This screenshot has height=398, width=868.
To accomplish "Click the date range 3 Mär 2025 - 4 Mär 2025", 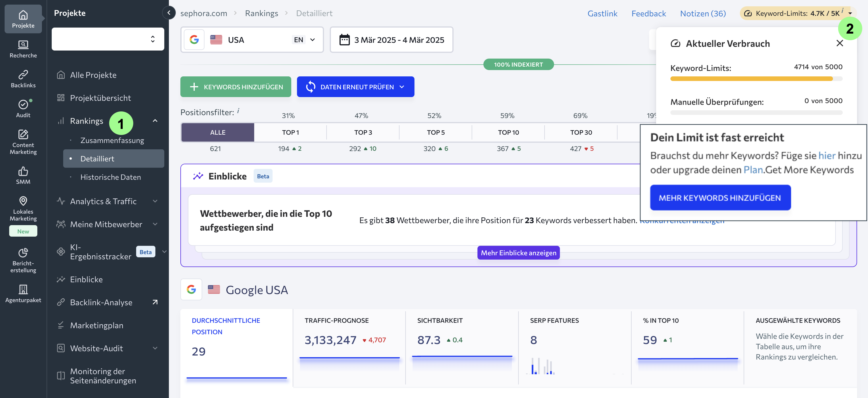I will click(391, 40).
